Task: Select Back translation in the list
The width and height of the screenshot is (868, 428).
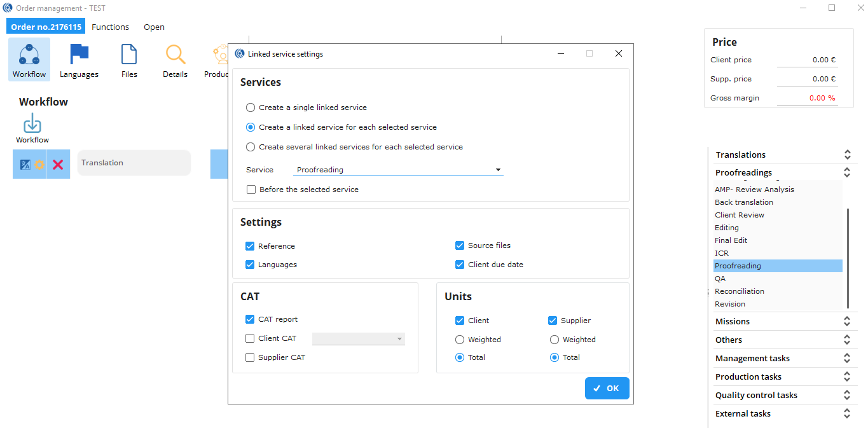Action: point(744,202)
